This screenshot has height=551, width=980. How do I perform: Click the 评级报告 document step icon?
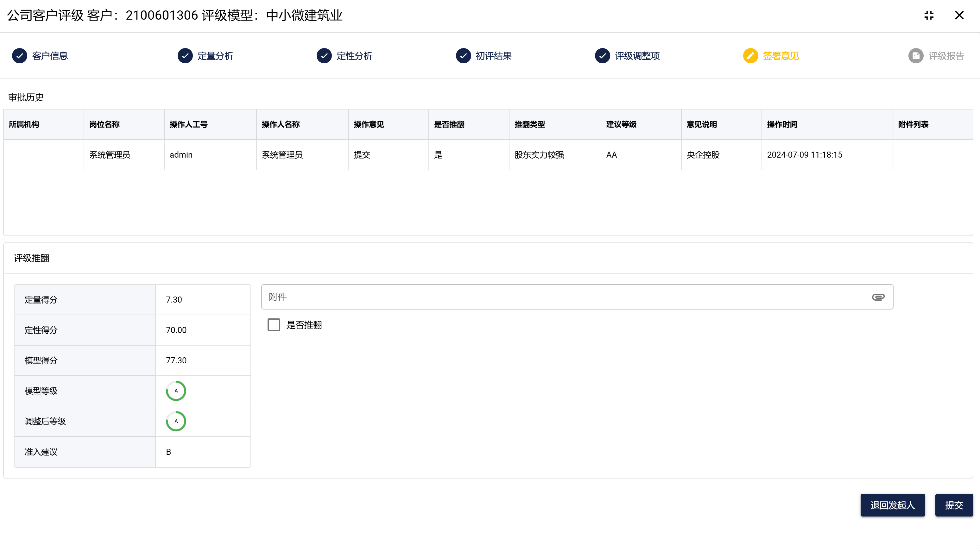click(x=916, y=56)
